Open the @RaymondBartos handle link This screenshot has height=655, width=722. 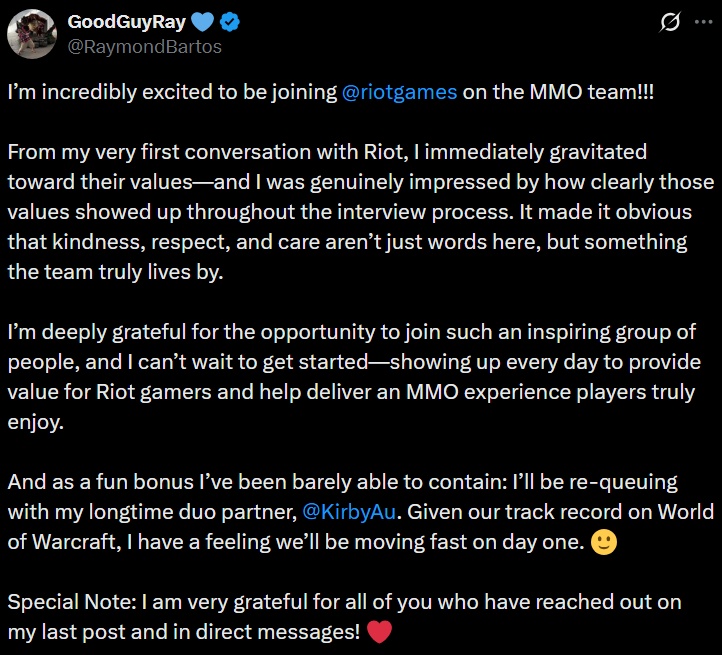(x=143, y=46)
